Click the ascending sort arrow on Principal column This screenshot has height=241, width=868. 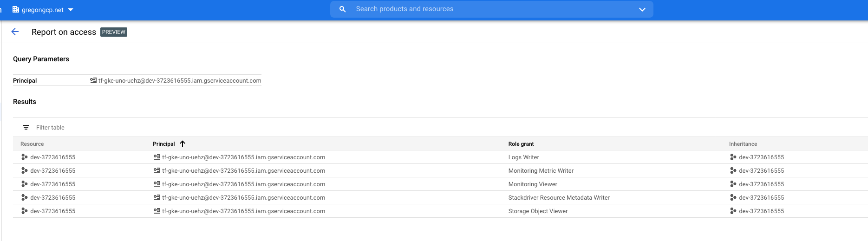coord(183,144)
